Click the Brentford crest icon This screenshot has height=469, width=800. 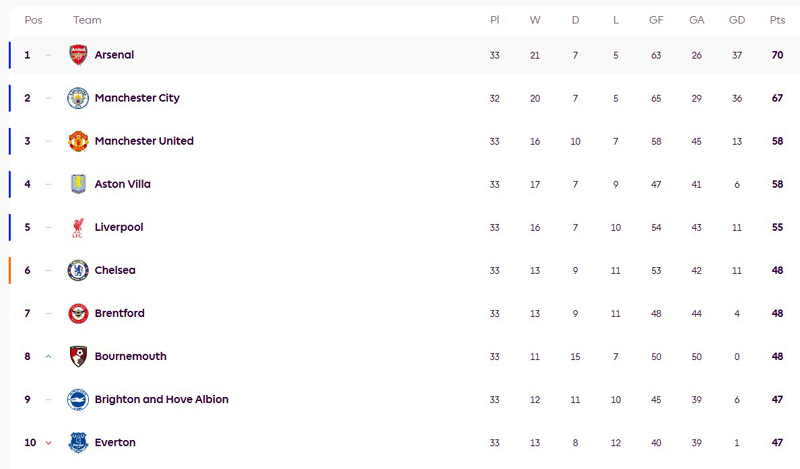tap(78, 313)
